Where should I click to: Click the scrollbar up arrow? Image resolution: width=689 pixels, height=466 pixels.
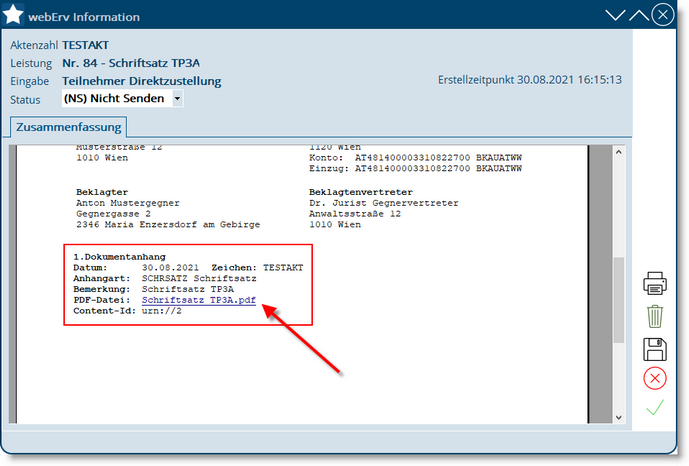[620, 152]
